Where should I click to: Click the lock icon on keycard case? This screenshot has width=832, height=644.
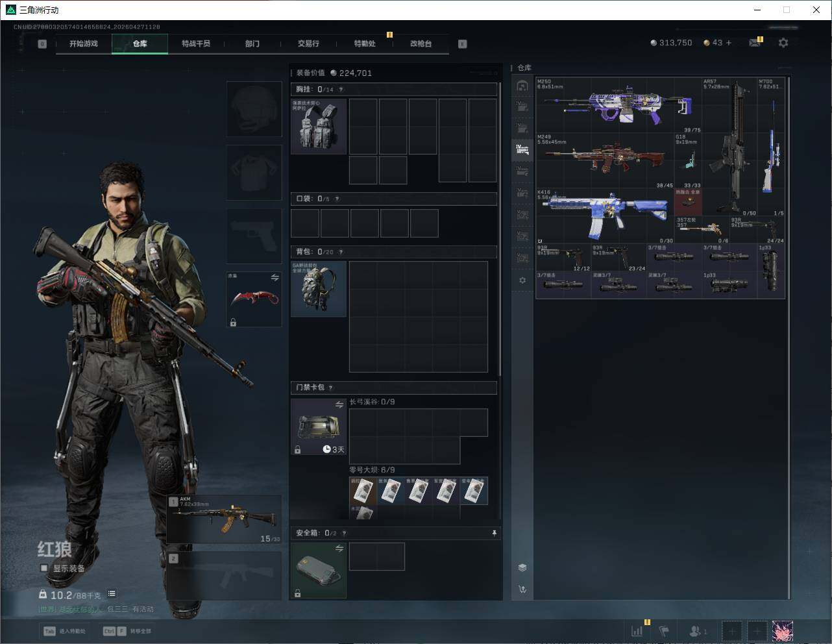pyautogui.click(x=297, y=449)
